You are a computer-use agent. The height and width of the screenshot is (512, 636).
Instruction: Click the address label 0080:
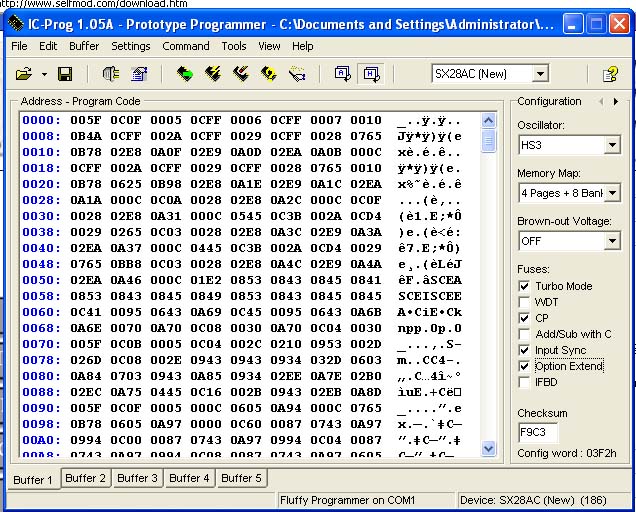[x=41, y=376]
